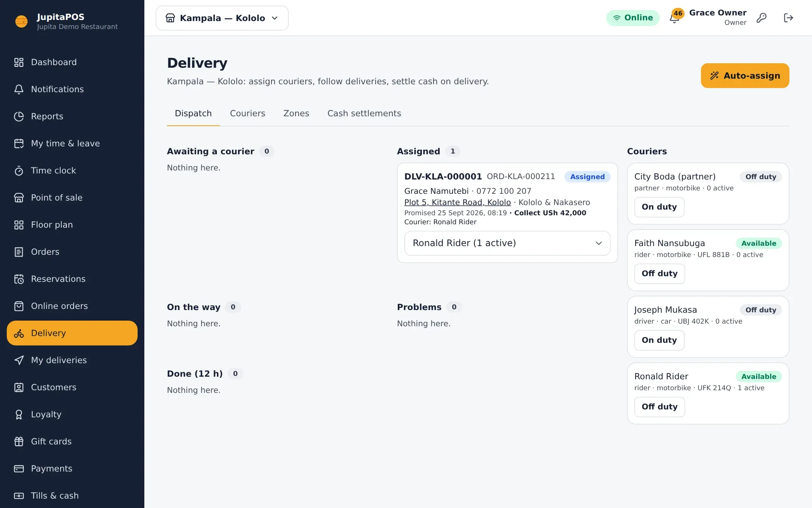The height and width of the screenshot is (508, 812).
Task: Click the log out icon
Action: (x=788, y=18)
